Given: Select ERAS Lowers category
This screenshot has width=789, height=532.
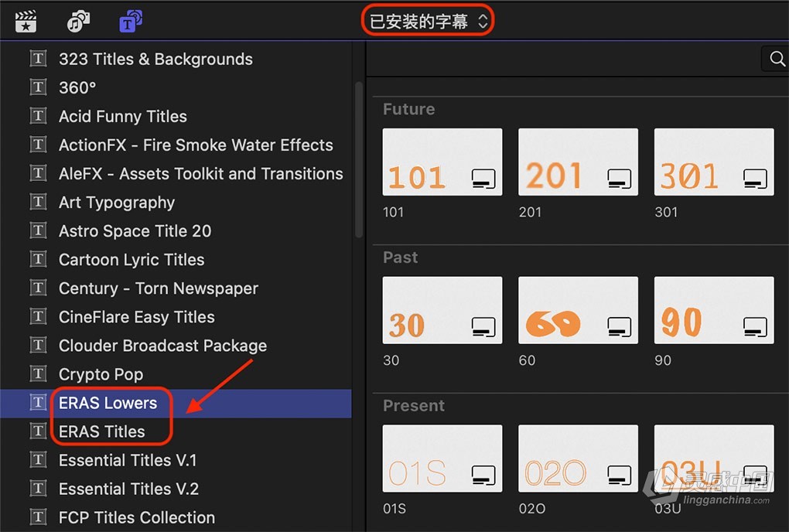Looking at the screenshot, I should coord(176,403).
